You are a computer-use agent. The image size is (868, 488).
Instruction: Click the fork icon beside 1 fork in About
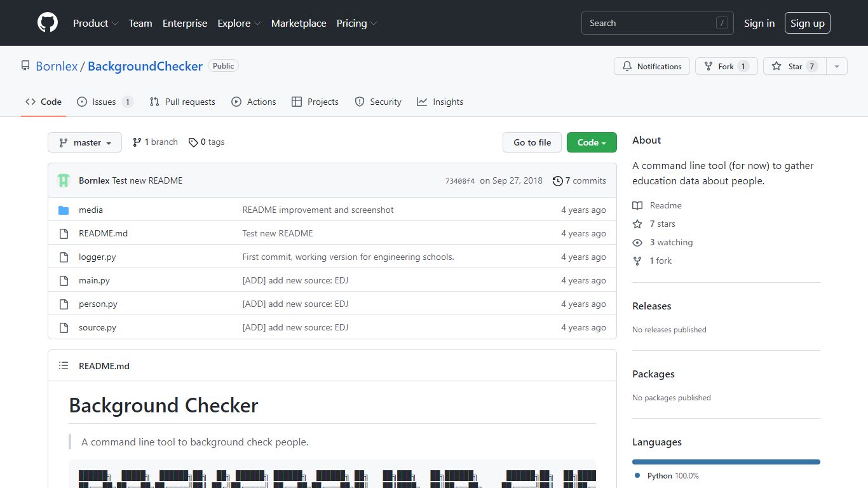(x=637, y=261)
